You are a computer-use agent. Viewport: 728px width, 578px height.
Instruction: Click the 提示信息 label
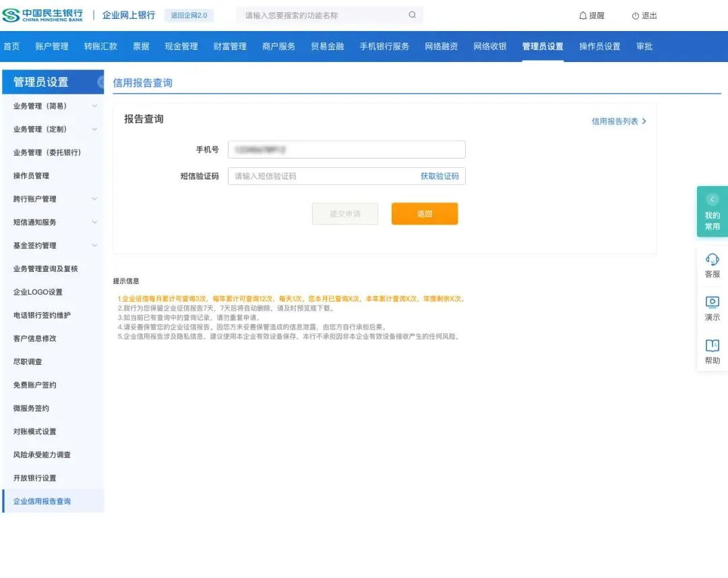[126, 281]
